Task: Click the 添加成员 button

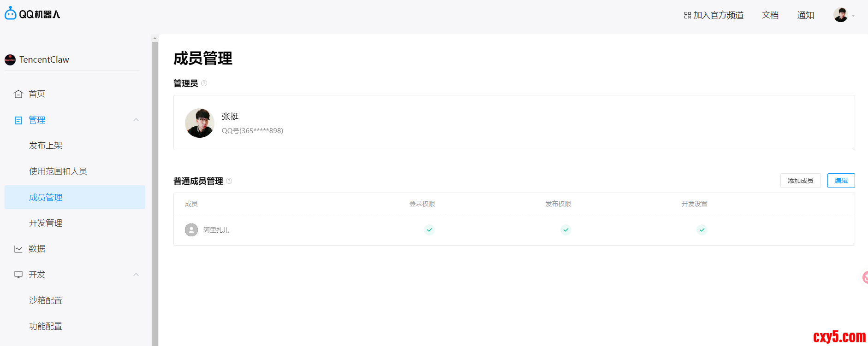Action: tap(800, 181)
